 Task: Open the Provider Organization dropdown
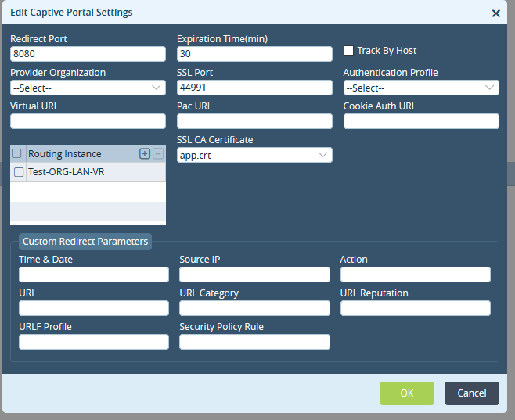88,88
